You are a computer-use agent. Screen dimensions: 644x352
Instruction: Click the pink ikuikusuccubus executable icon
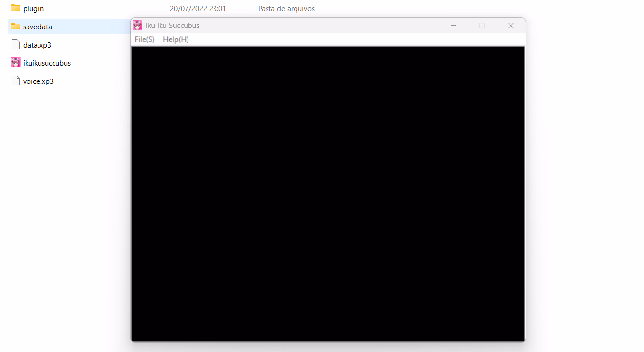pos(16,63)
